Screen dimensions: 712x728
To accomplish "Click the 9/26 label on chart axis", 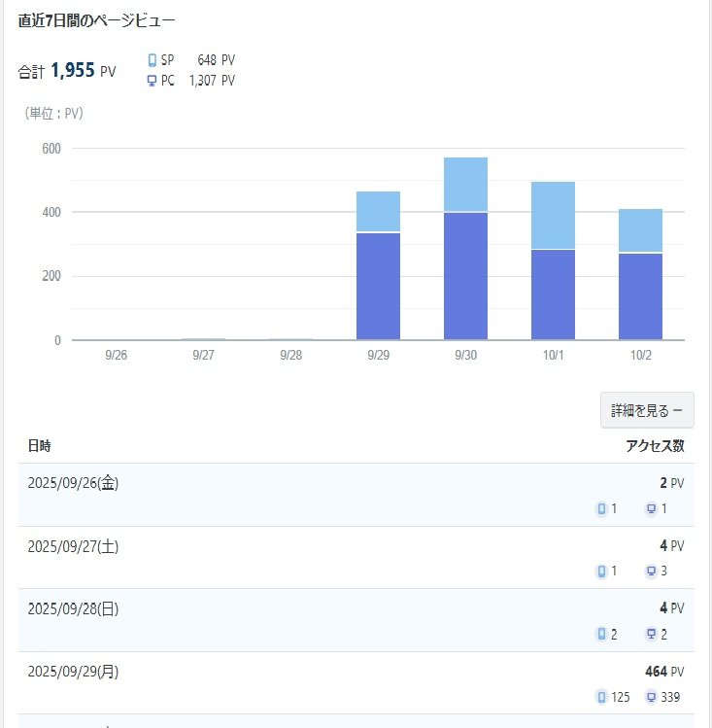I will point(116,356).
